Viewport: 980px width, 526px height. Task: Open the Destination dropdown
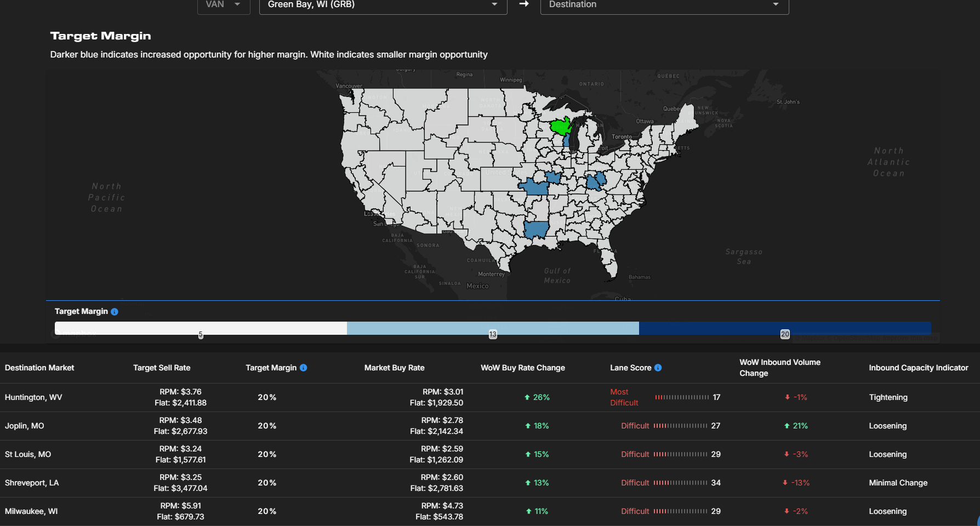[x=664, y=4]
